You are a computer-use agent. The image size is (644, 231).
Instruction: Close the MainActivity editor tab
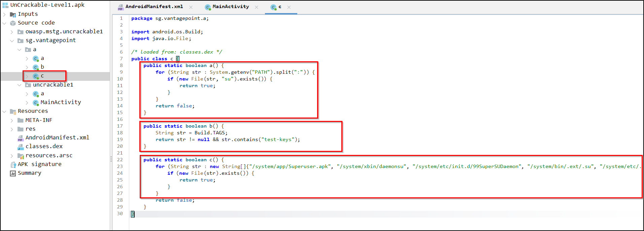pos(257,7)
